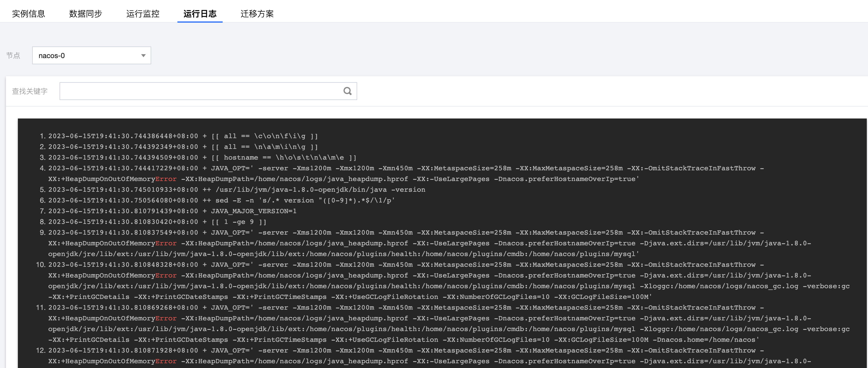Click the node dropdown arrow
Image resolution: width=868 pixels, height=368 pixels.
pos(143,56)
